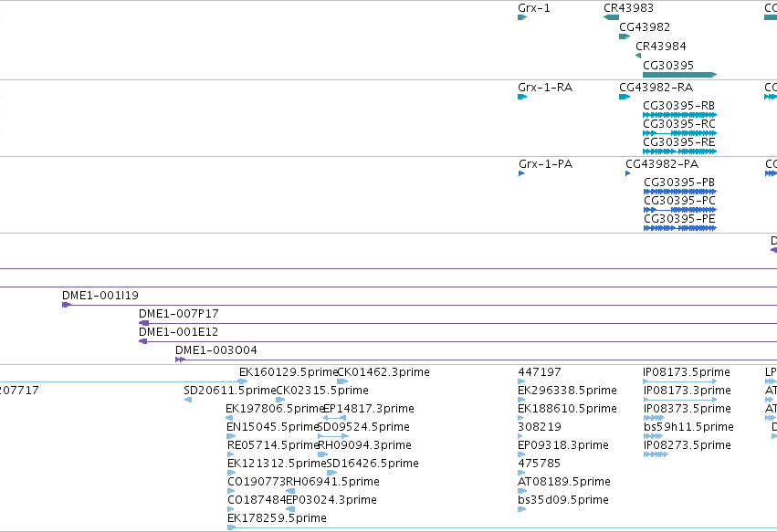Click the RH06941.5prime EST label
Viewport: 777px width, 532px height.
(x=333, y=482)
